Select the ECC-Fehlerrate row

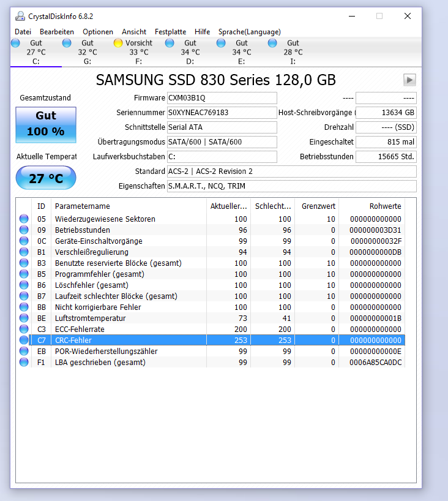[x=211, y=329]
